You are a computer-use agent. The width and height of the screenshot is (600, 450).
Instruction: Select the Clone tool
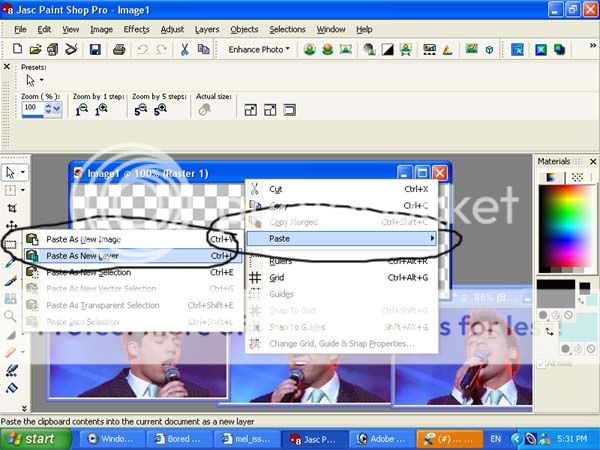coord(11,298)
